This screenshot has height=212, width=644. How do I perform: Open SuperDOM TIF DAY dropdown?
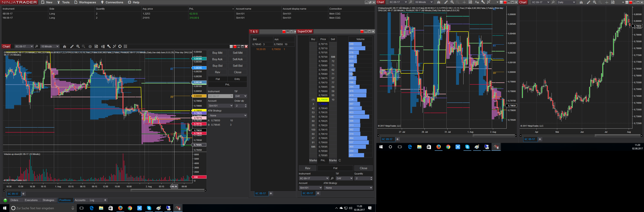(x=344, y=178)
